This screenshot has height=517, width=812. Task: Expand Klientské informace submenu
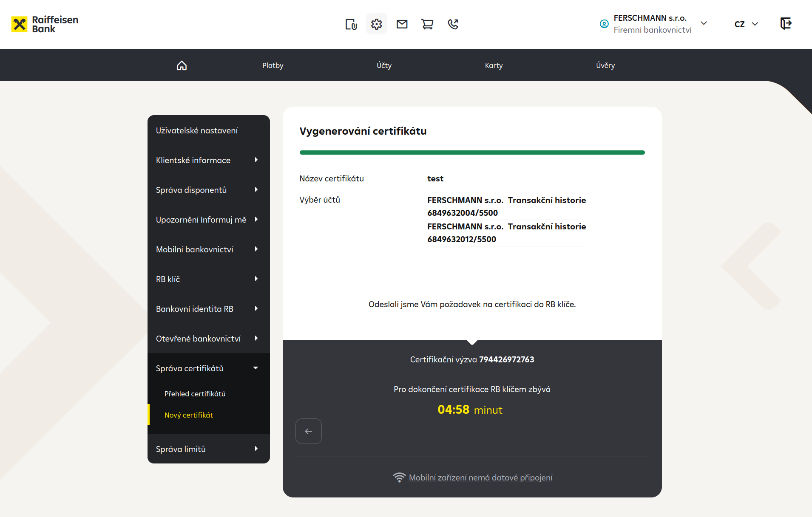[x=208, y=160]
